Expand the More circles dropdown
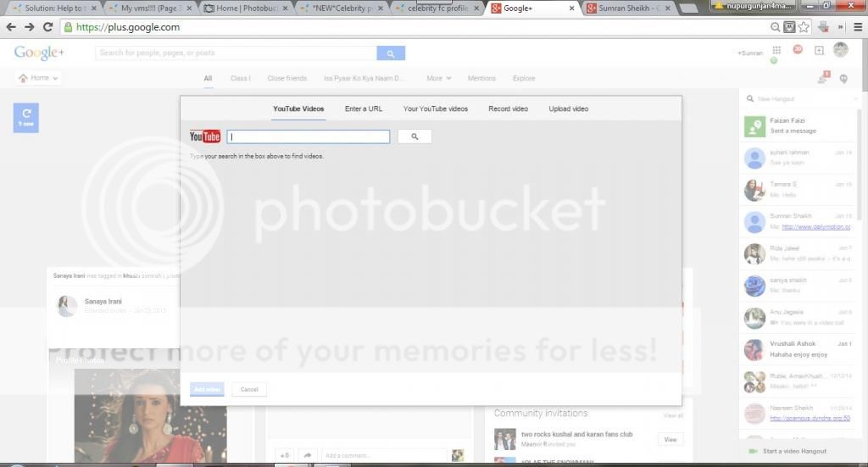This screenshot has width=868, height=467. coord(438,79)
